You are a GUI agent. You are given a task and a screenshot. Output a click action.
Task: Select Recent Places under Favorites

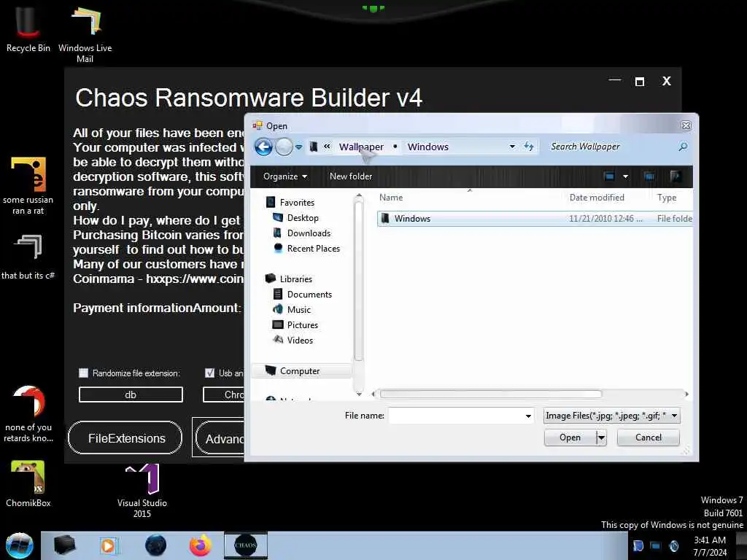point(307,248)
